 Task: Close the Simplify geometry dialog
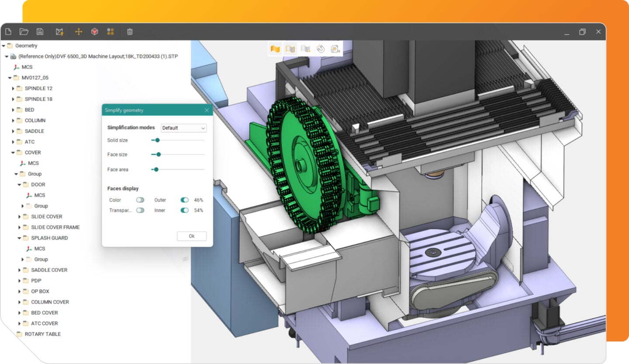(x=207, y=110)
